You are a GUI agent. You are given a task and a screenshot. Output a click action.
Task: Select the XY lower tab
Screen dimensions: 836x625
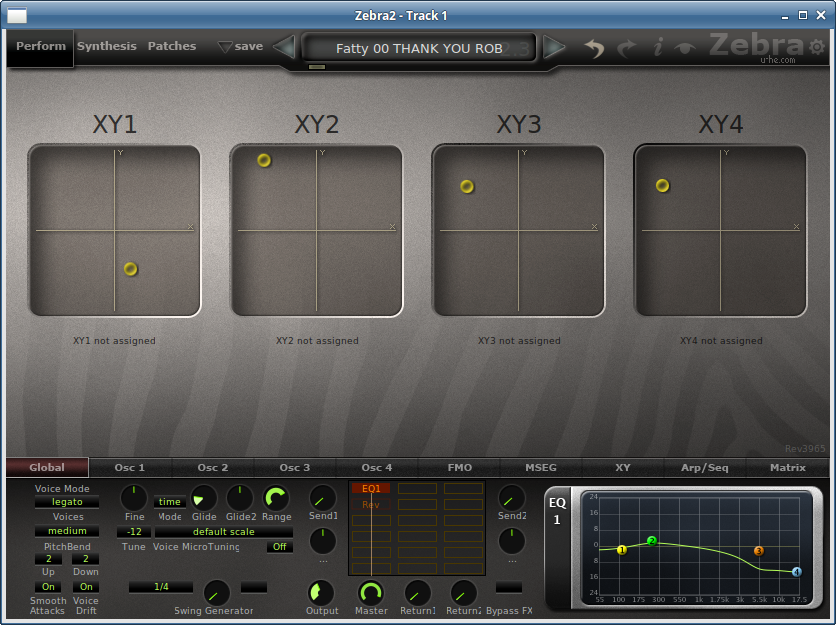pos(623,467)
